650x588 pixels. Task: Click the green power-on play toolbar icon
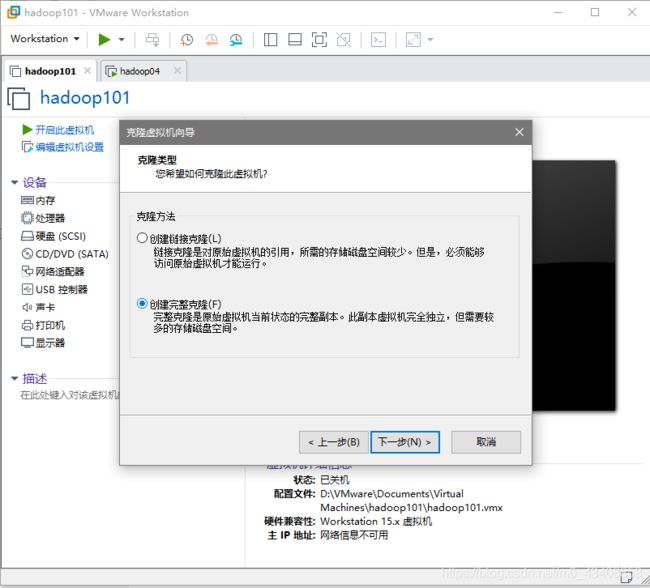click(104, 39)
